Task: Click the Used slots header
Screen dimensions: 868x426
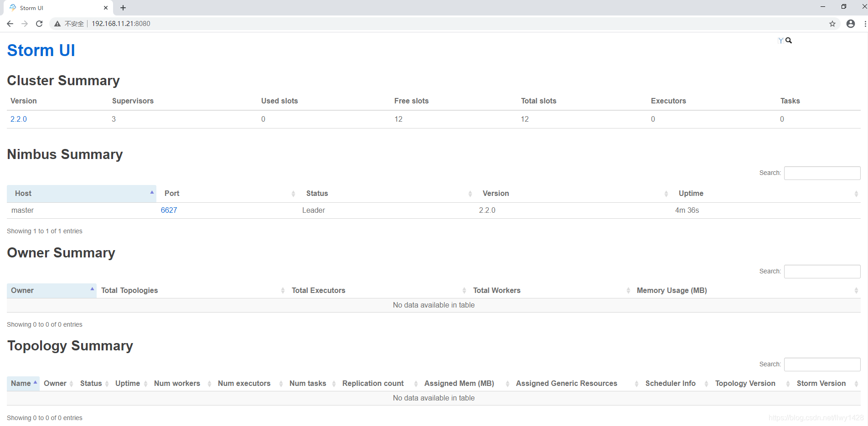Action: click(x=279, y=101)
